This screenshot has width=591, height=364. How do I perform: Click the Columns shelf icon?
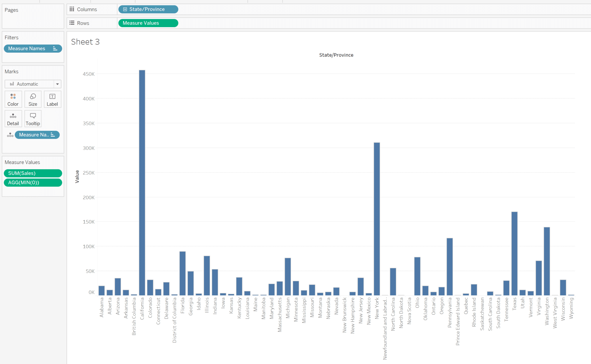point(72,9)
